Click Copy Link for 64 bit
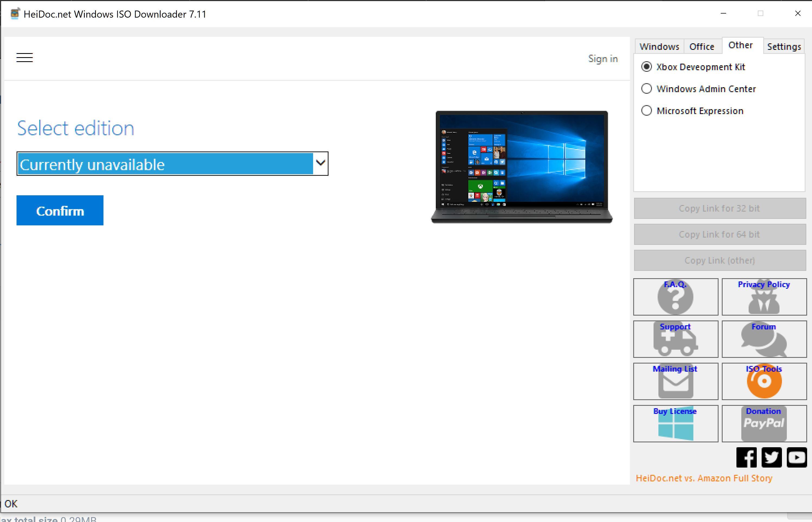 point(719,234)
